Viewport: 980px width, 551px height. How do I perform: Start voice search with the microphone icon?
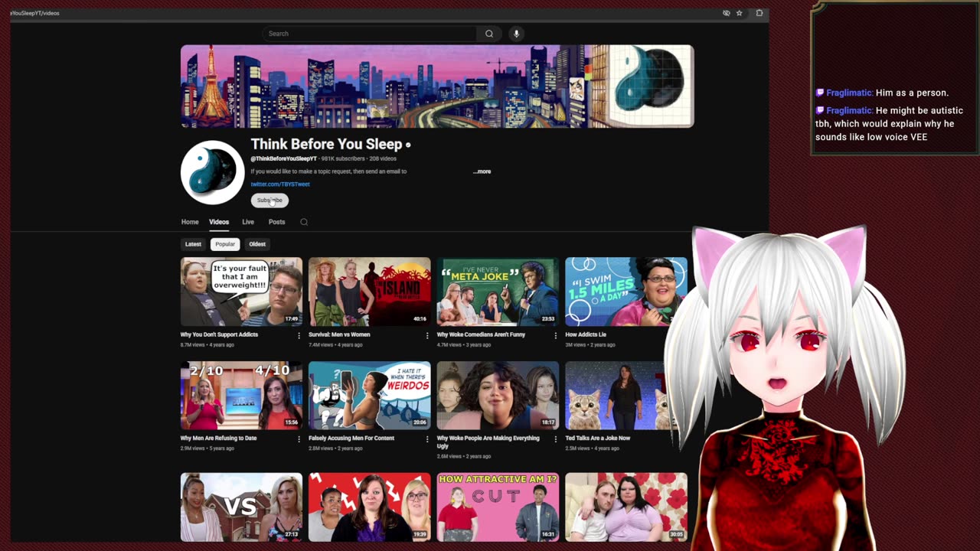516,34
